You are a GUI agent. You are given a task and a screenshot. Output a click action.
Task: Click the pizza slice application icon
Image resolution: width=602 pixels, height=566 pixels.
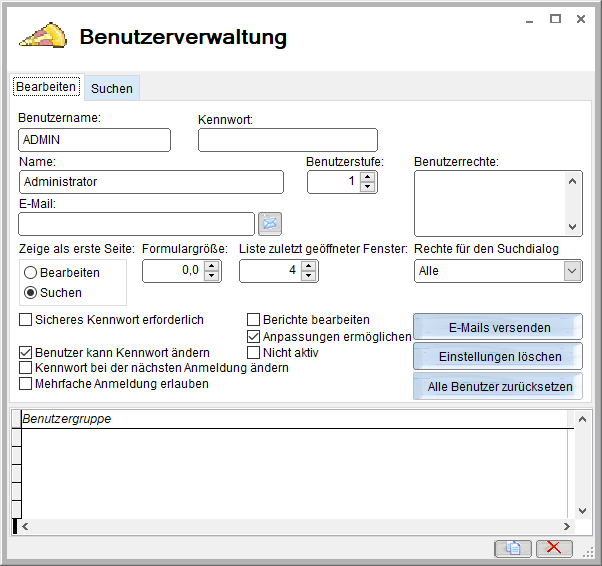43,35
